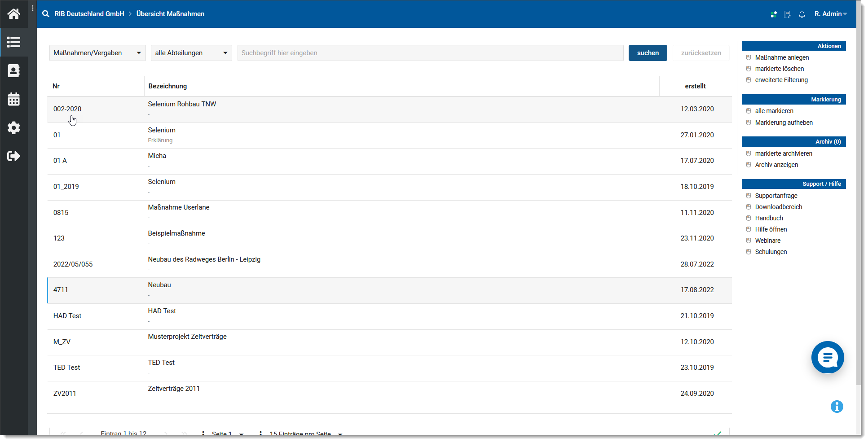Click Maßnahme anlegen action
The width and height of the screenshot is (868, 442).
(782, 57)
